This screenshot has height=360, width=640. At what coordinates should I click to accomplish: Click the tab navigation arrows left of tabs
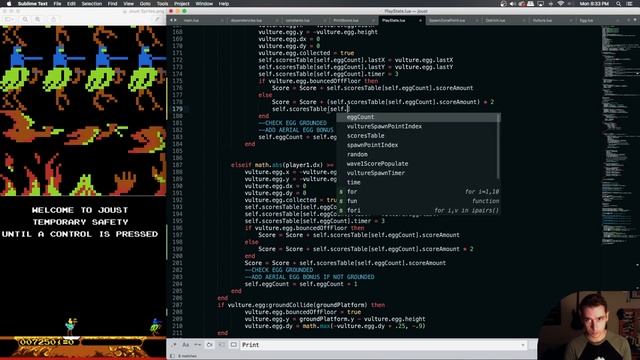coord(173,20)
